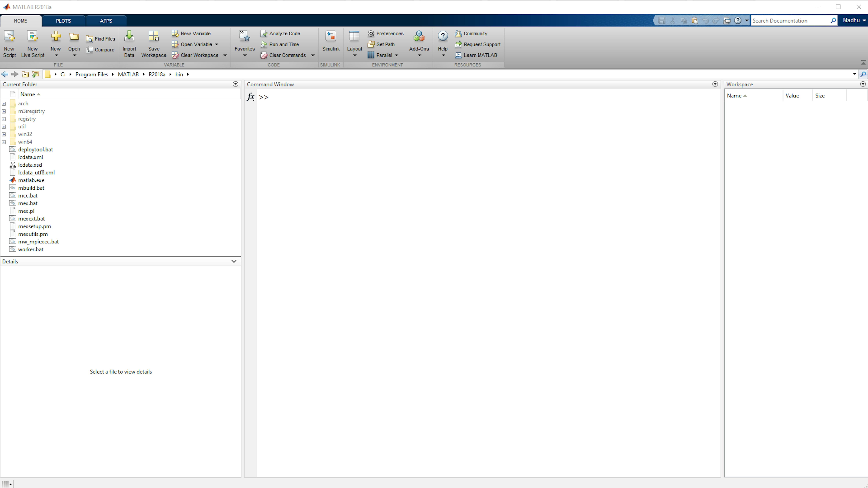Click Run and Time
Viewport: 868px width, 488px height.
point(280,44)
